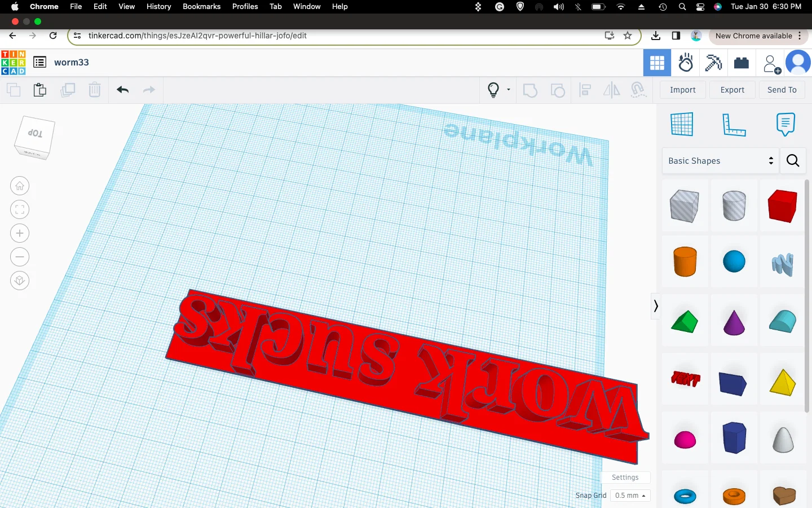Open the design list dashboard icon
Screen dimensions: 812x508
[39, 62]
